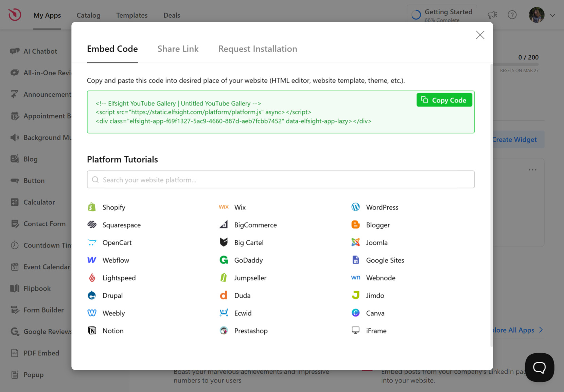Select the Wix platform icon
The width and height of the screenshot is (564, 392).
tap(223, 207)
